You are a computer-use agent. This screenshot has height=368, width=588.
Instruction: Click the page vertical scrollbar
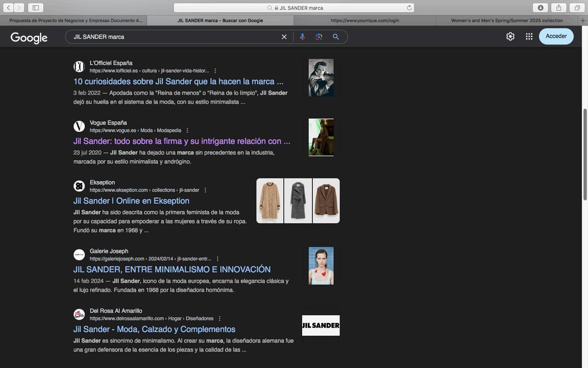(x=584, y=155)
